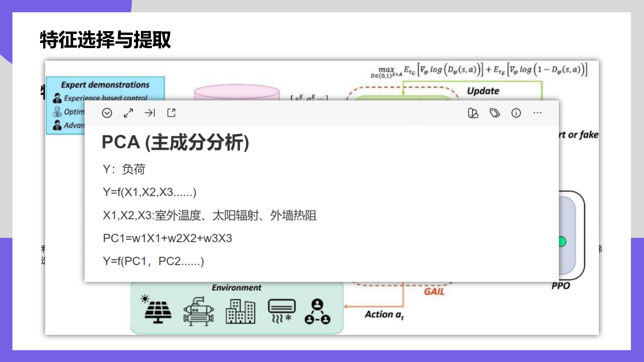Click the PCA (主成分分析) note title

(x=175, y=142)
